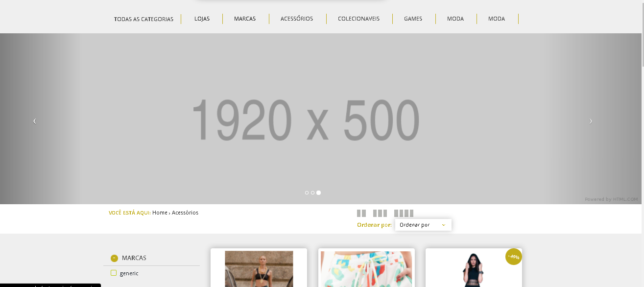
Task: Go to previous banner slide arrow
Action: pos(34,121)
